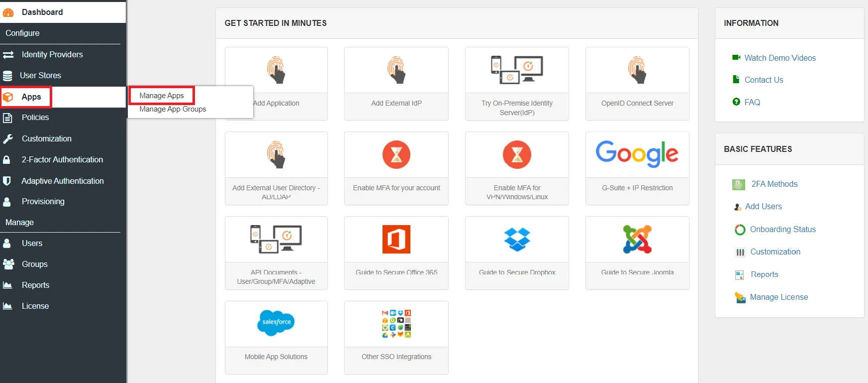This screenshot has width=868, height=383.
Task: Select Manage Apps from Apps submenu
Action: click(x=162, y=96)
